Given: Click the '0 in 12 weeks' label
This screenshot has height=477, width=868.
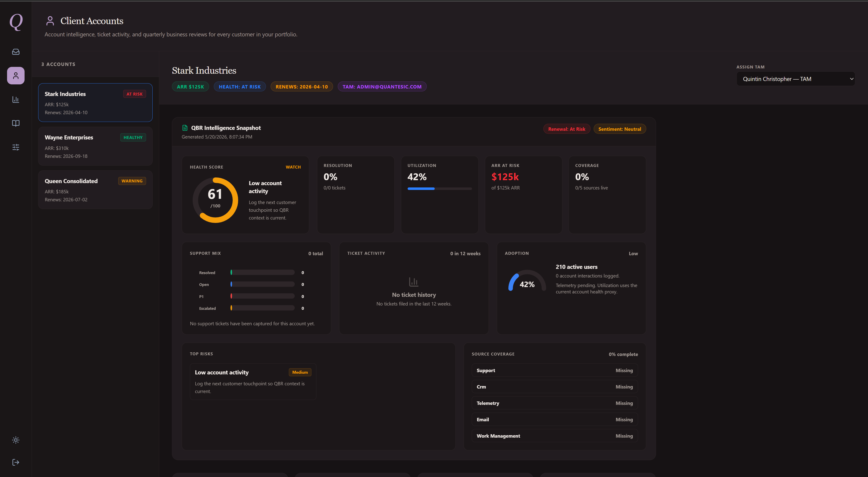Looking at the screenshot, I should point(465,254).
